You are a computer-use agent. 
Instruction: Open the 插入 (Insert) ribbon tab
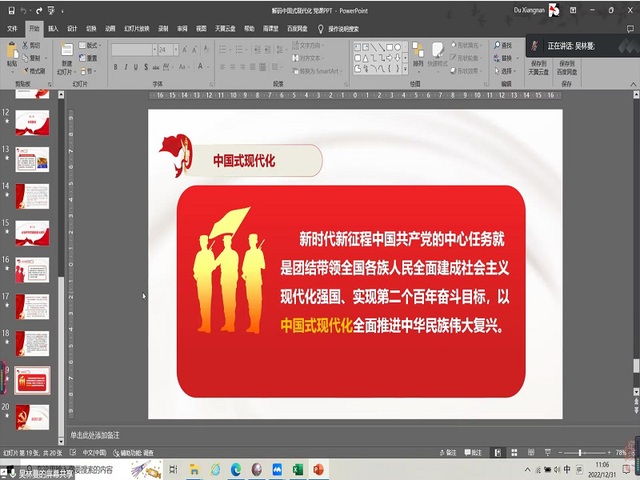click(x=53, y=29)
